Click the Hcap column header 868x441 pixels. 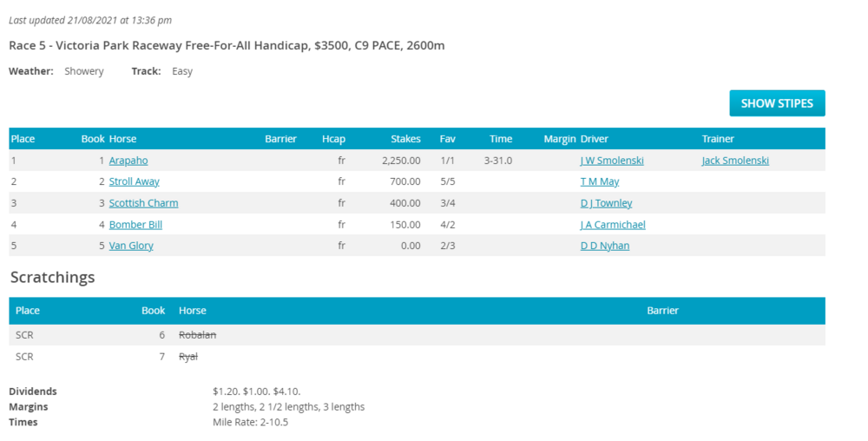(333, 139)
